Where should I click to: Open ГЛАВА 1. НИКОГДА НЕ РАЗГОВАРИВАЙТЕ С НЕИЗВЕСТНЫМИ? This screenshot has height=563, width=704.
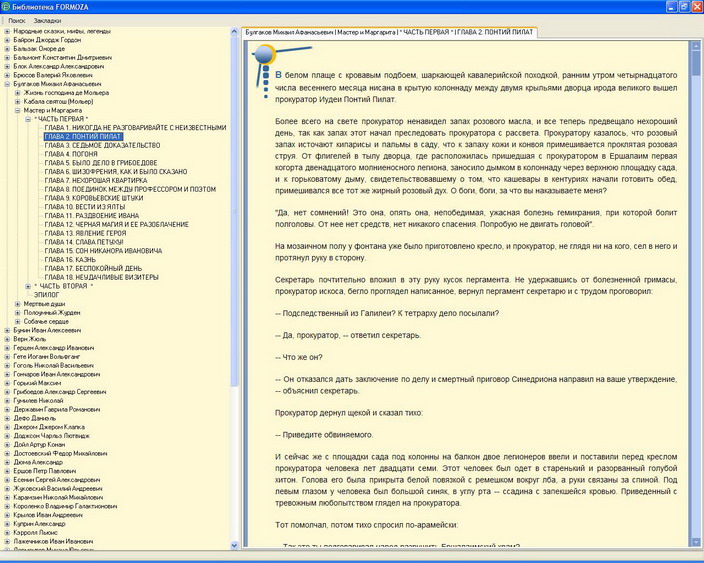click(135, 128)
